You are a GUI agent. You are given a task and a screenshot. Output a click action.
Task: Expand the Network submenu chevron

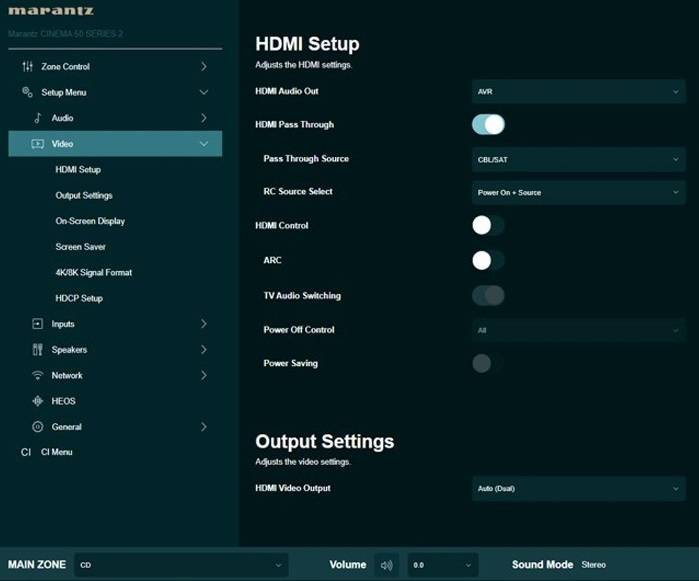click(x=204, y=375)
